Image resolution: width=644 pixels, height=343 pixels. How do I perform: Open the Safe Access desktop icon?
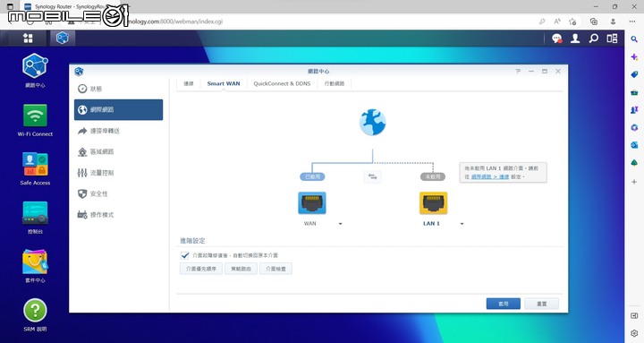tap(35, 168)
